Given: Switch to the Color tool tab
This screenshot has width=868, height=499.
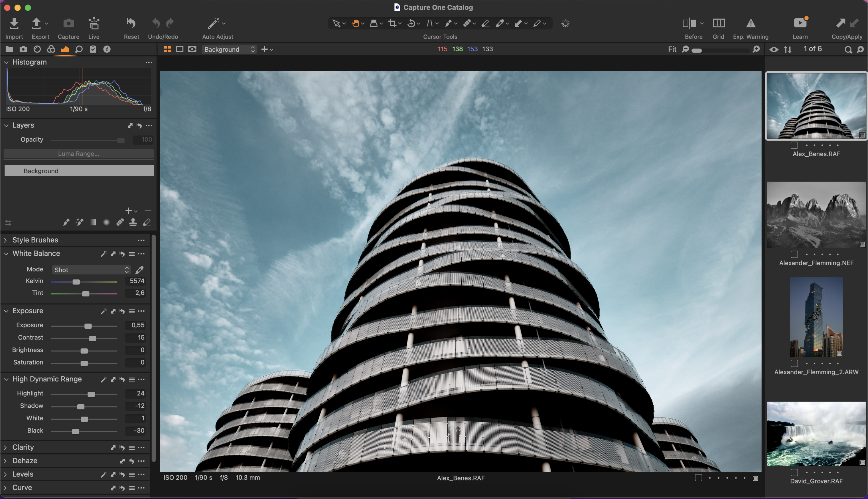Looking at the screenshot, I should click(x=51, y=49).
